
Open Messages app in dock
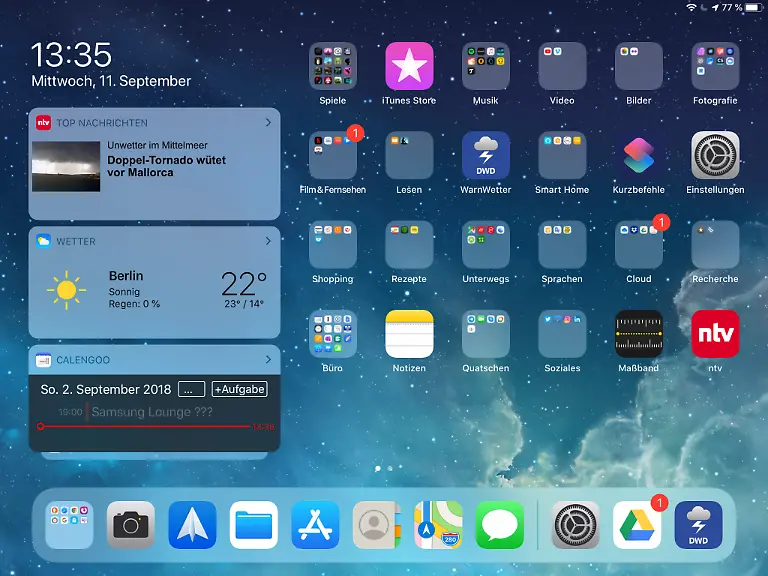click(x=500, y=525)
